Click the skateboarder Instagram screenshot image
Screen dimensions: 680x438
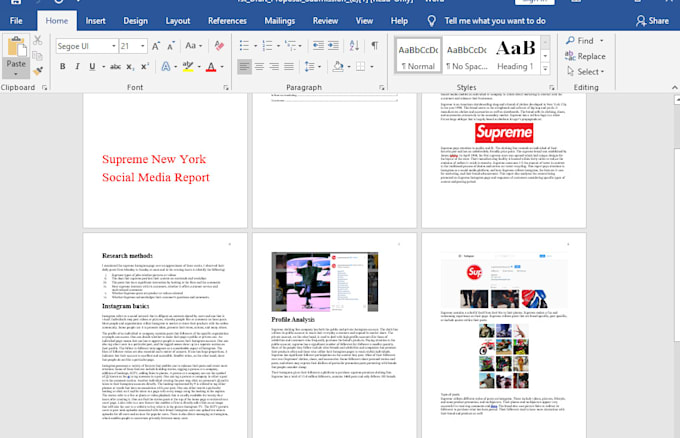click(x=324, y=281)
